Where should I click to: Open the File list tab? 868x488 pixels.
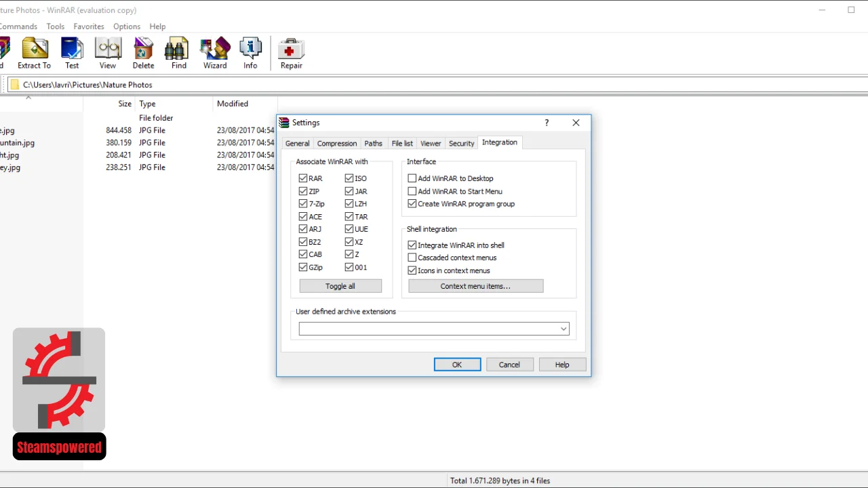(402, 143)
